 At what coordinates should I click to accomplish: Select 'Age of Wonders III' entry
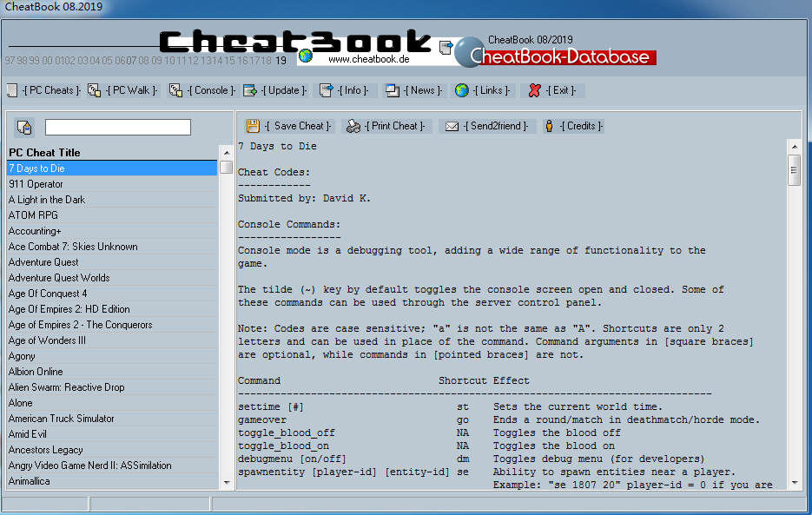pos(112,340)
